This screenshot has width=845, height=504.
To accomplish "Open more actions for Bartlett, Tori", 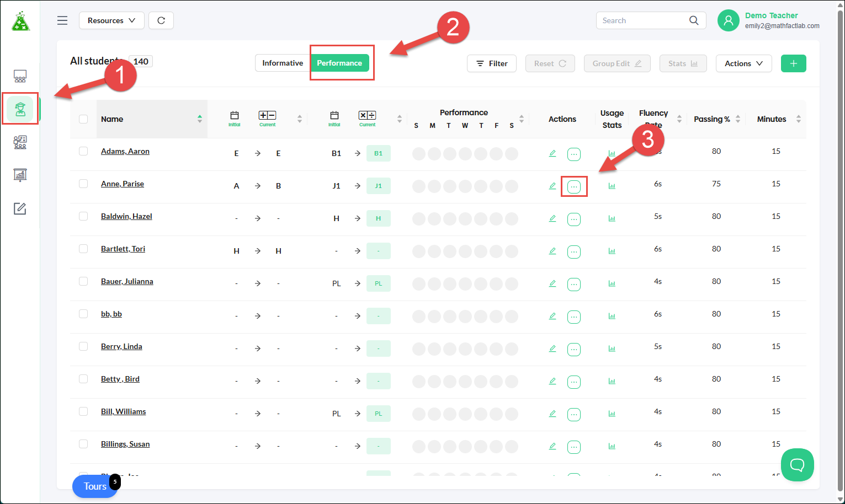I will point(574,252).
